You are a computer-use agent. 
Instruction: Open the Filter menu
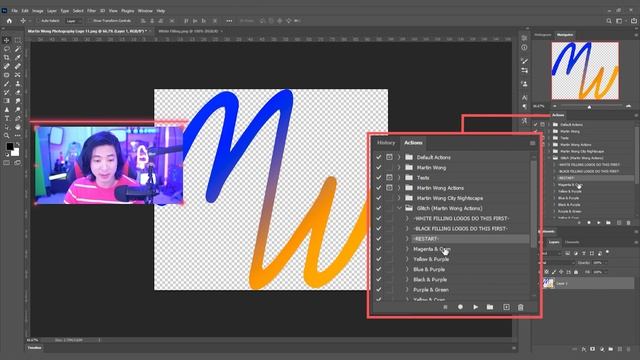pyautogui.click(x=91, y=11)
